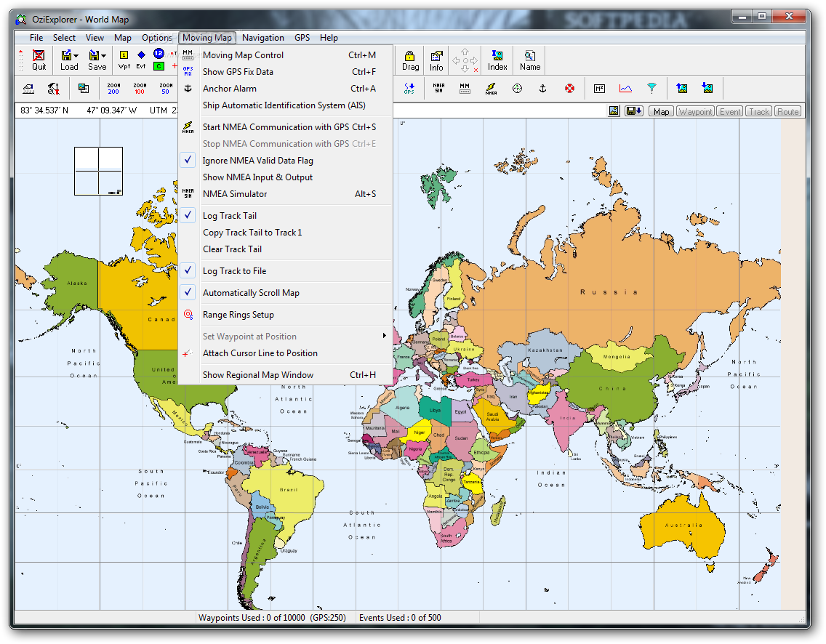Image resolution: width=826 pixels, height=644 pixels.
Task: Select the Evt event tool
Action: point(141,60)
